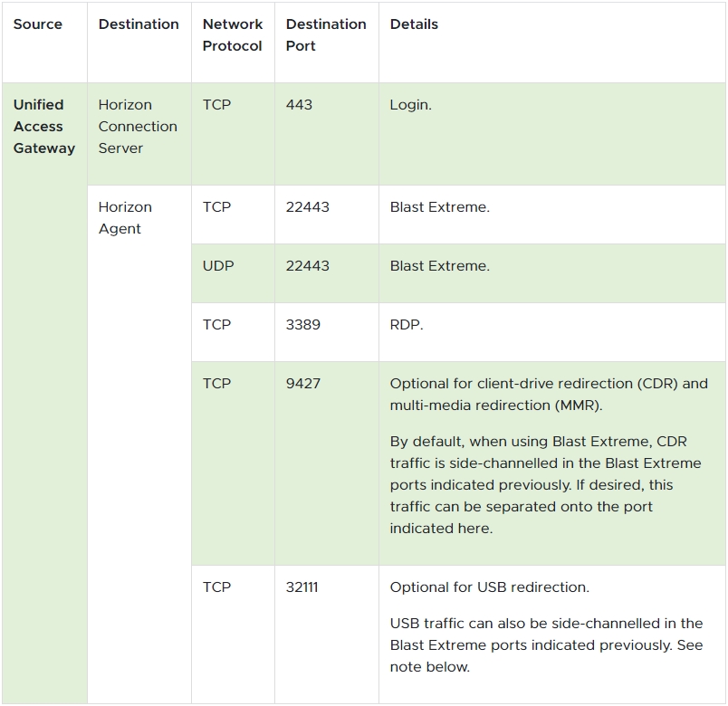Click Blast Extreme details in UDP row
The width and height of the screenshot is (728, 706).
(439, 266)
